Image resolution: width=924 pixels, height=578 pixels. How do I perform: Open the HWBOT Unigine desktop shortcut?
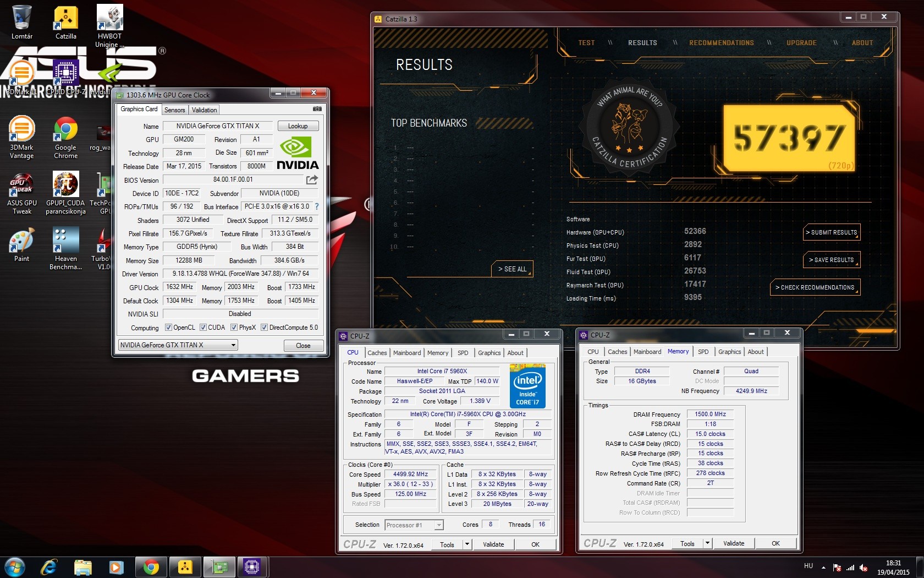click(110, 25)
